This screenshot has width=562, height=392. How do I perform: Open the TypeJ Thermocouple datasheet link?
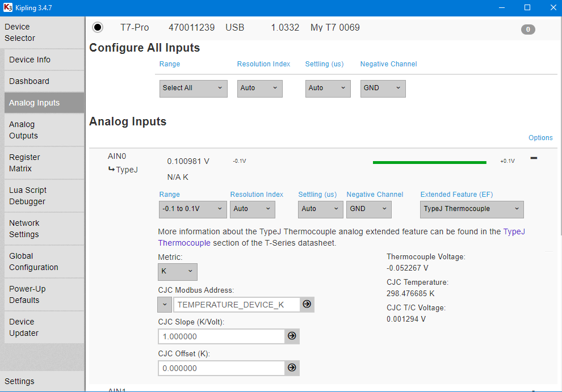514,232
